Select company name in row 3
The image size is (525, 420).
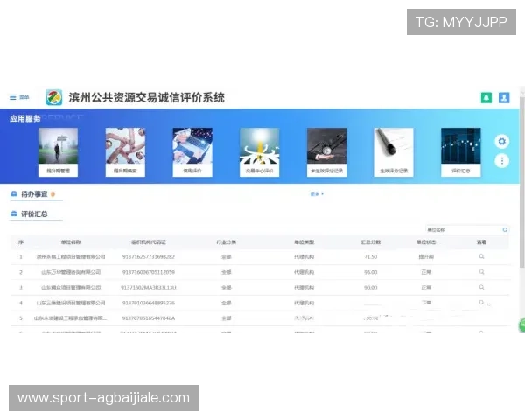click(x=71, y=288)
